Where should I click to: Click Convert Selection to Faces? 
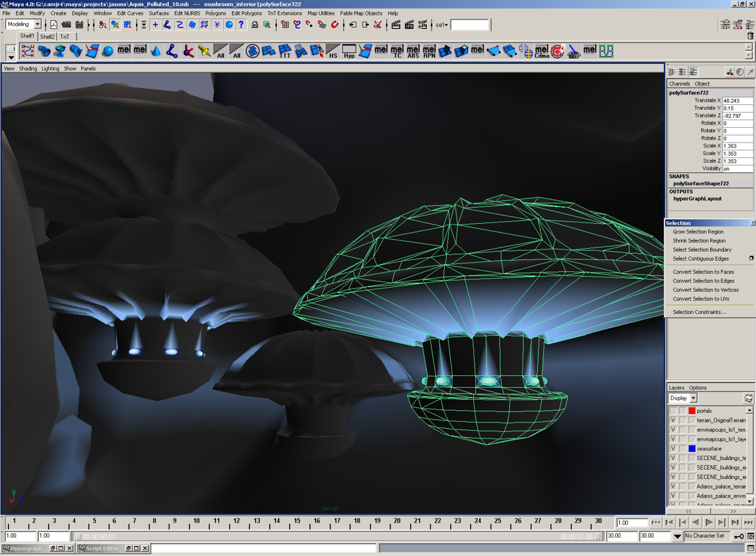pos(703,272)
